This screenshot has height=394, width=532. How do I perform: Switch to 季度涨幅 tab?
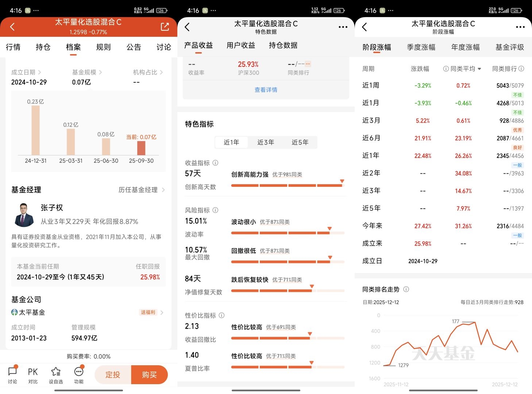coord(421,47)
